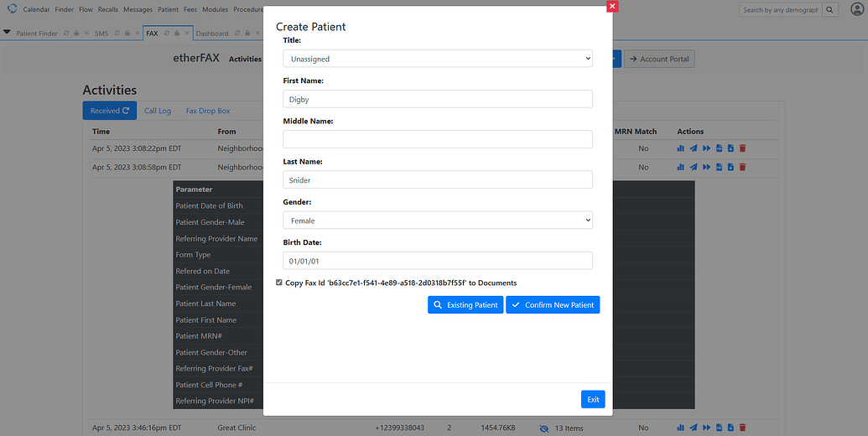This screenshot has height=436, width=868.
Task: Click paper plane icon in Great Clinic row
Action: click(694, 427)
